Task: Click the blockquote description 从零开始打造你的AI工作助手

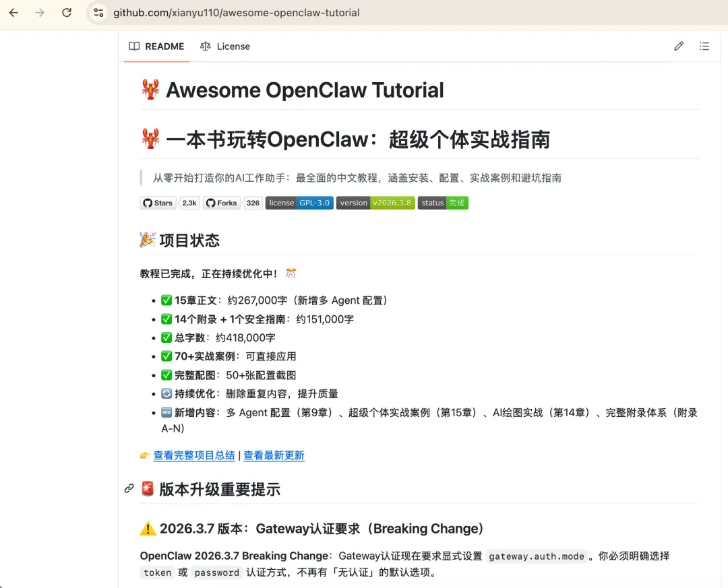Action: pyautogui.click(x=357, y=178)
